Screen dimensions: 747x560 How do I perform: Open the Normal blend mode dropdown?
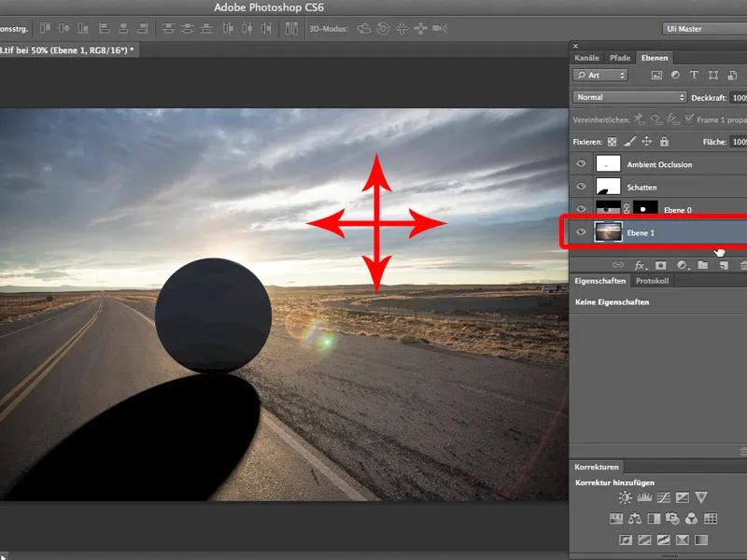point(629,97)
